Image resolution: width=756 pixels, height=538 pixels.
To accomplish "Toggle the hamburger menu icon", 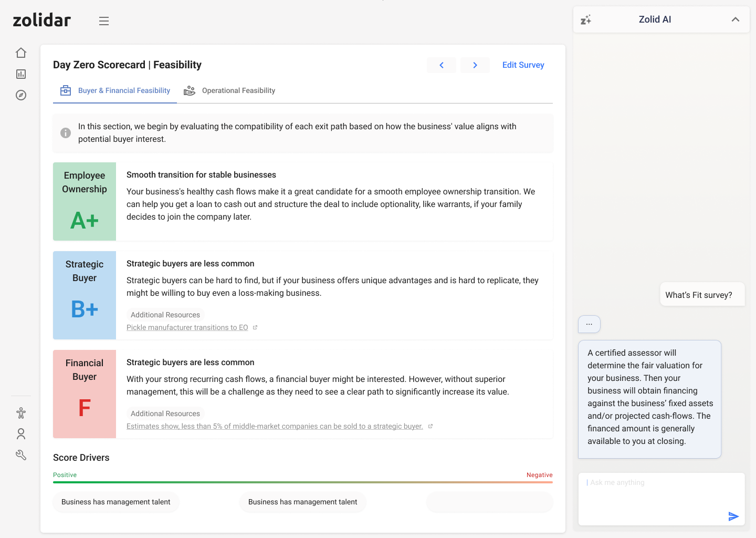I will pos(104,21).
